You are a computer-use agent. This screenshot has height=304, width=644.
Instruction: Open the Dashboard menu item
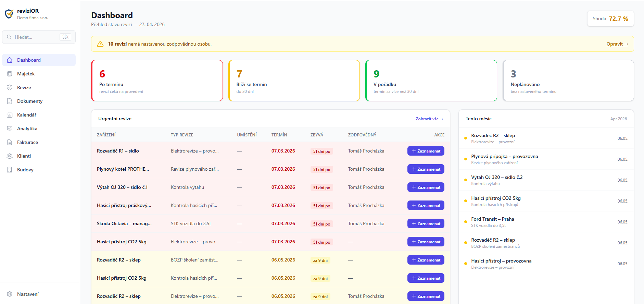click(x=39, y=60)
